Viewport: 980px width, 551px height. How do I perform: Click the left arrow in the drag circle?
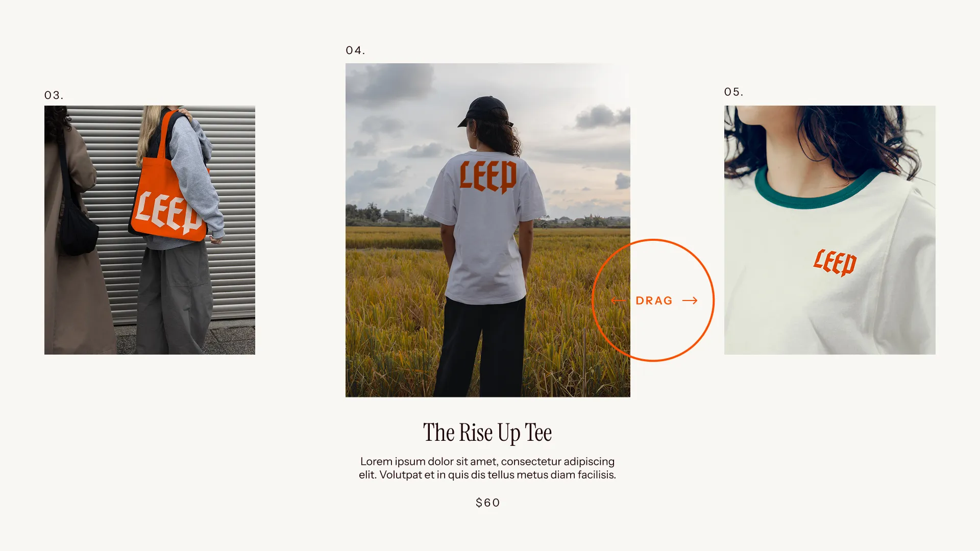tap(618, 300)
